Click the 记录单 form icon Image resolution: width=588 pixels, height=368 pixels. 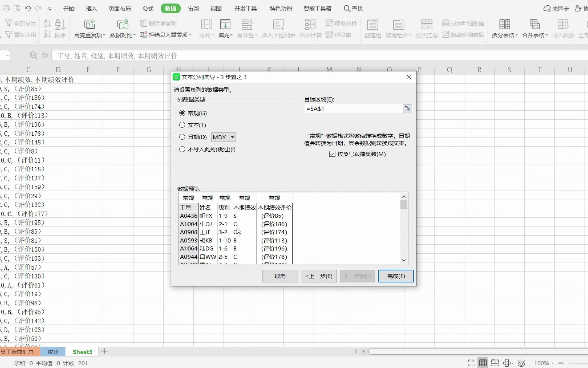[x=329, y=34]
